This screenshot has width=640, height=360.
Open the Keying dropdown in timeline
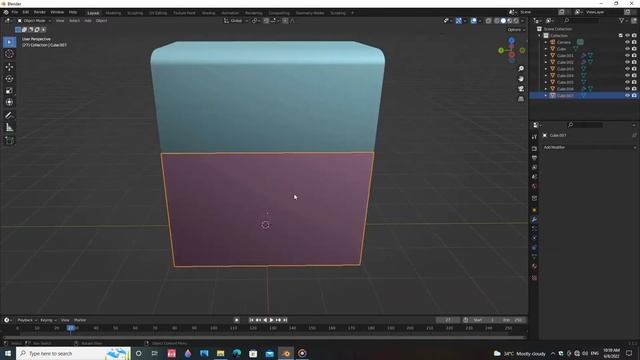[x=48, y=320]
